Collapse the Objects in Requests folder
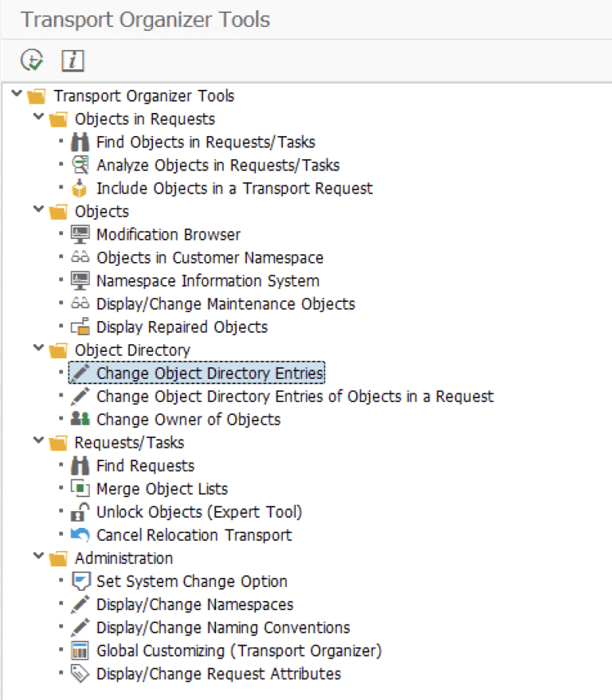Viewport: 612px width, 700px height. (x=37, y=119)
